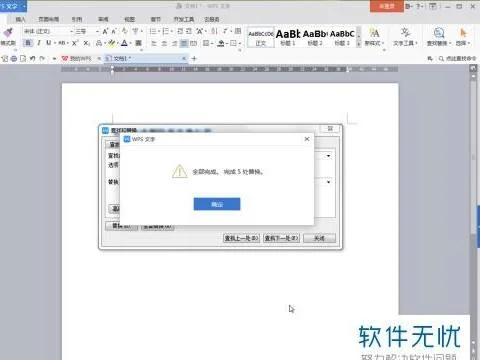Open the 视图 ribbon tab
Image resolution: width=480 pixels, height=360 pixels.
pos(129,19)
